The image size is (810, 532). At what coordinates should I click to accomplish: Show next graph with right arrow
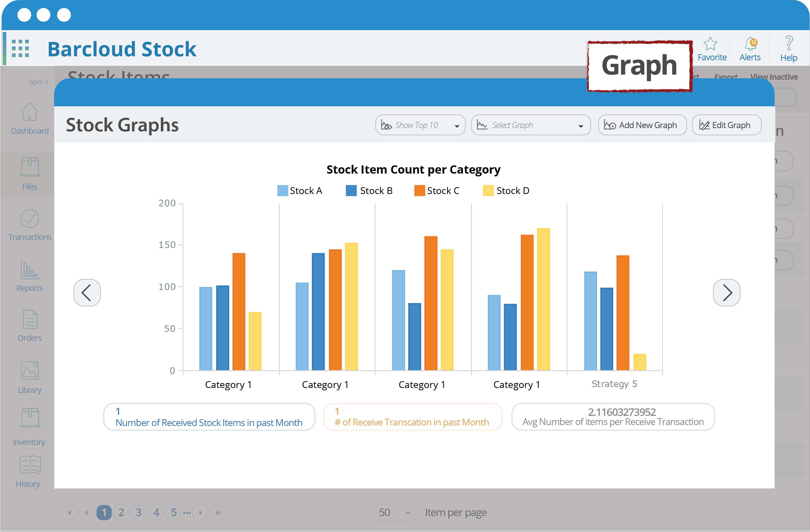(x=726, y=293)
